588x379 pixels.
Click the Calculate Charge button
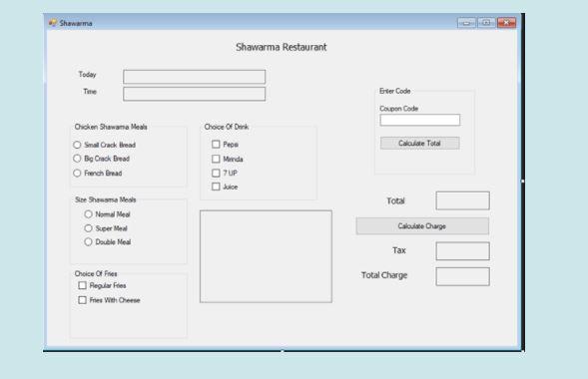click(422, 226)
